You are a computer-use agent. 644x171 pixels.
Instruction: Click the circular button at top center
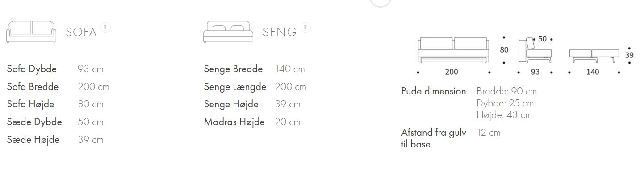(381, 2)
